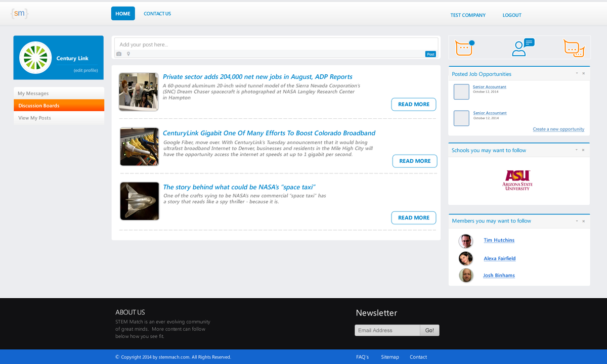Open notifications speech bubble with blue dot
607x364 pixels.
464,48
